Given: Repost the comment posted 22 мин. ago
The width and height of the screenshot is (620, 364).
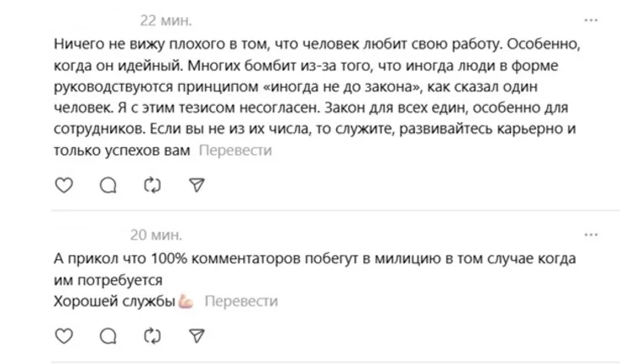Looking at the screenshot, I should [152, 185].
